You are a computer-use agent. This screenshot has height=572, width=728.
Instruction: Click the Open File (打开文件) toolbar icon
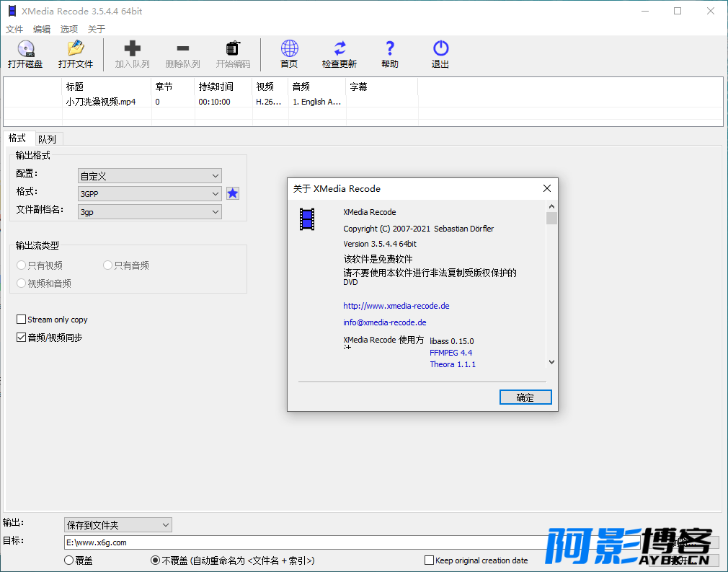pyautogui.click(x=76, y=48)
